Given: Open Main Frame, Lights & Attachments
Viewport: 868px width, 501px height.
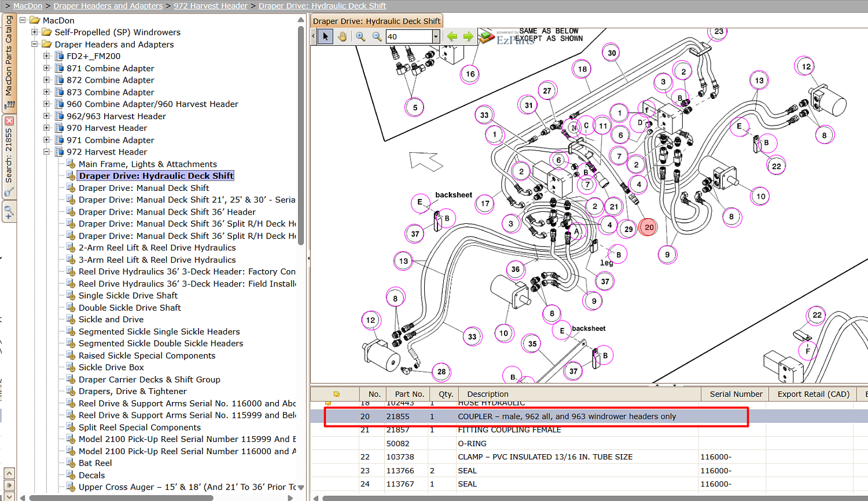Looking at the screenshot, I should pyautogui.click(x=148, y=164).
